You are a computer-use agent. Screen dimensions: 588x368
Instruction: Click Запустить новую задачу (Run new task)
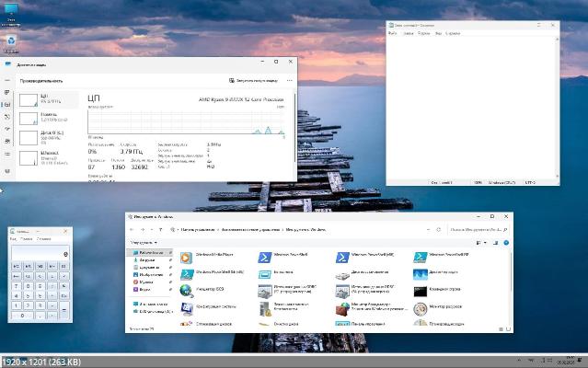coord(254,81)
